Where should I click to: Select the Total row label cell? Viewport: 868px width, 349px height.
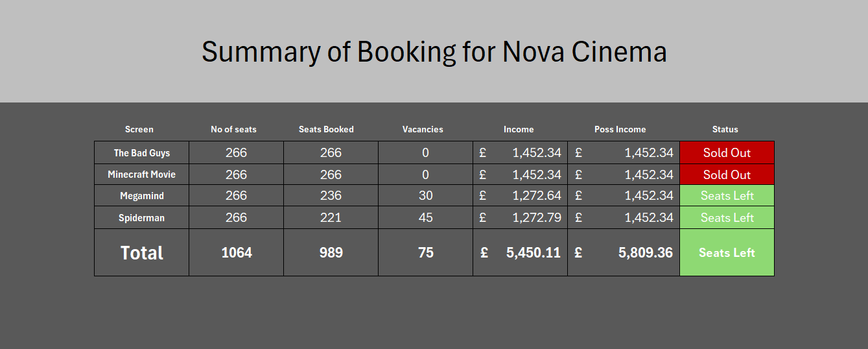coord(142,252)
